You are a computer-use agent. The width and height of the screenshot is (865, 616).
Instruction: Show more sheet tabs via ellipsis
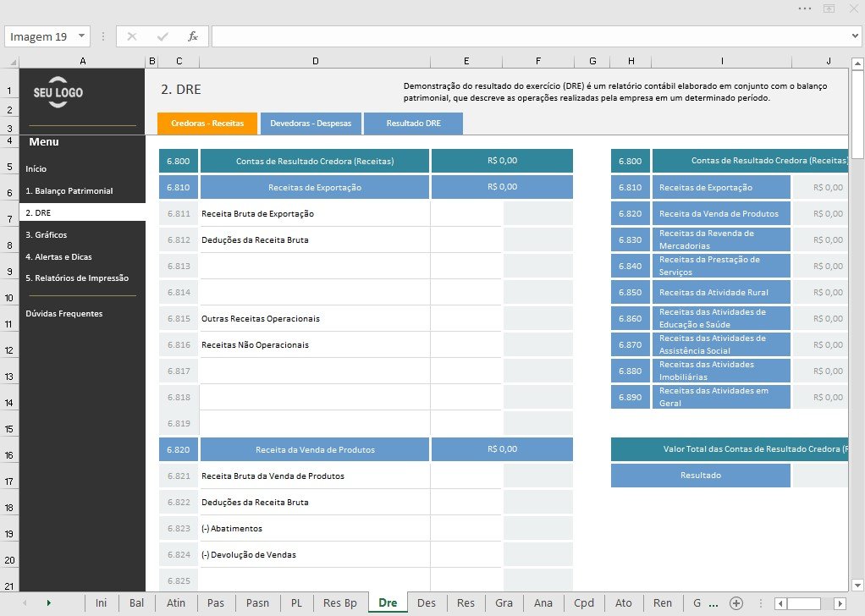coord(713,604)
